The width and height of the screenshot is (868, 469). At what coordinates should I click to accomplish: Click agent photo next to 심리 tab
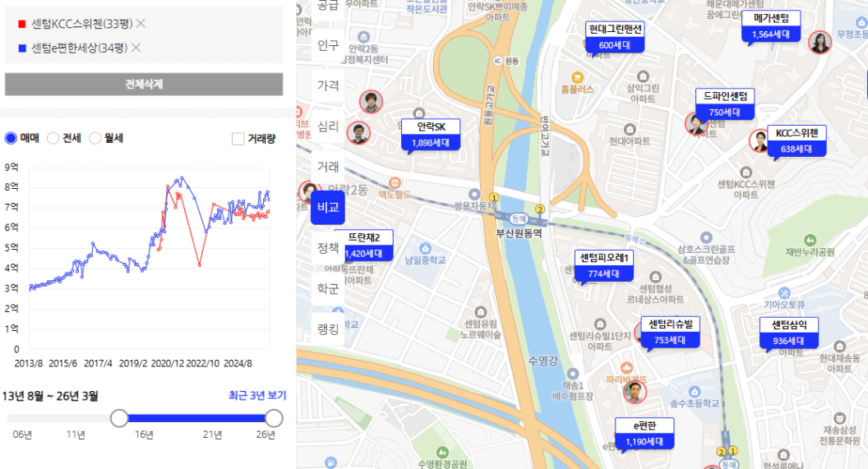click(x=358, y=133)
